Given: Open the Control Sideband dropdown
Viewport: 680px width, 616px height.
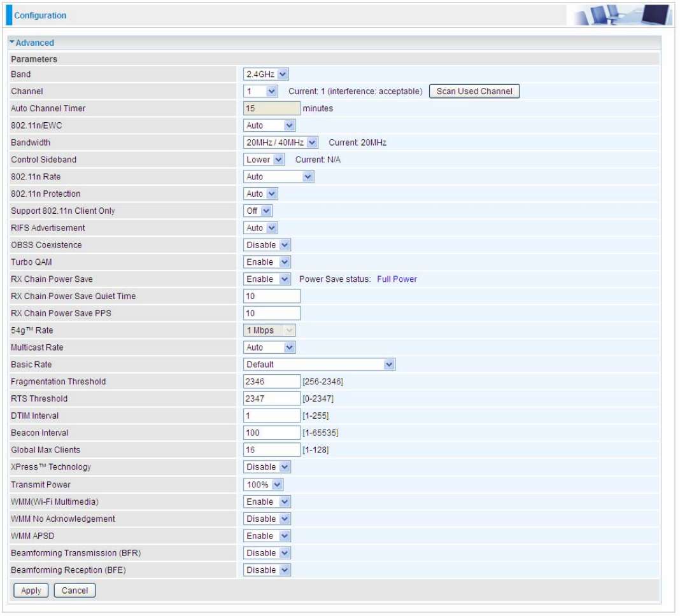Looking at the screenshot, I should tap(264, 160).
